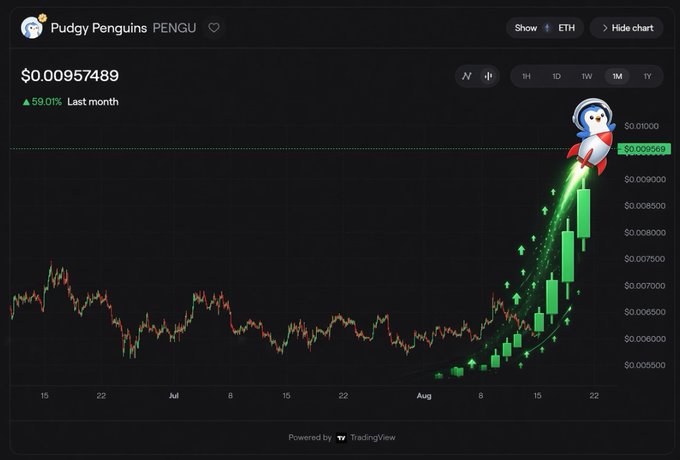The image size is (680, 460).
Task: Click the Last month label
Action: [93, 102]
